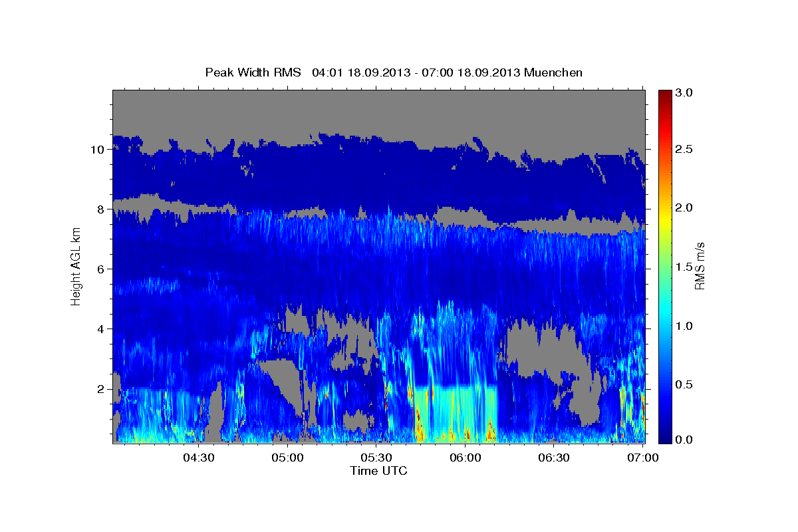The height and width of the screenshot is (532, 798).
Task: Click the colorbar value 0.0
Action: click(685, 440)
